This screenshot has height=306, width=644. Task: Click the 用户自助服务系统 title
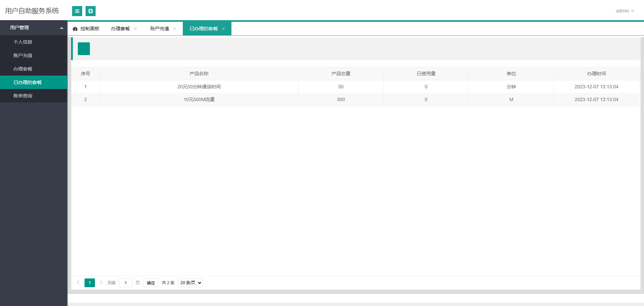[32, 11]
